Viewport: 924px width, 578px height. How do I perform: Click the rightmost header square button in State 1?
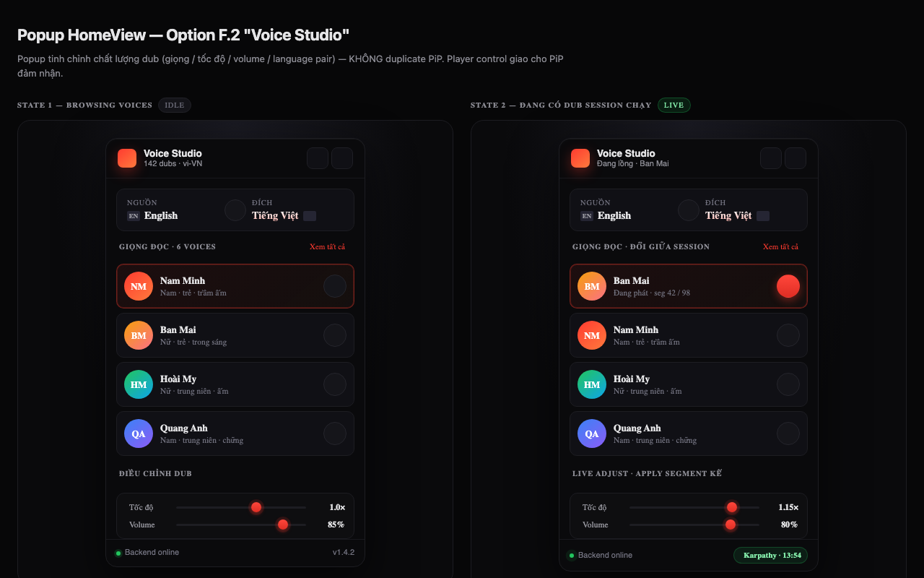pyautogui.click(x=342, y=158)
